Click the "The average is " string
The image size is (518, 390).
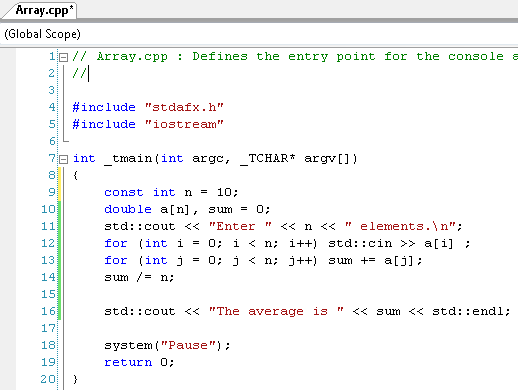click(x=276, y=311)
